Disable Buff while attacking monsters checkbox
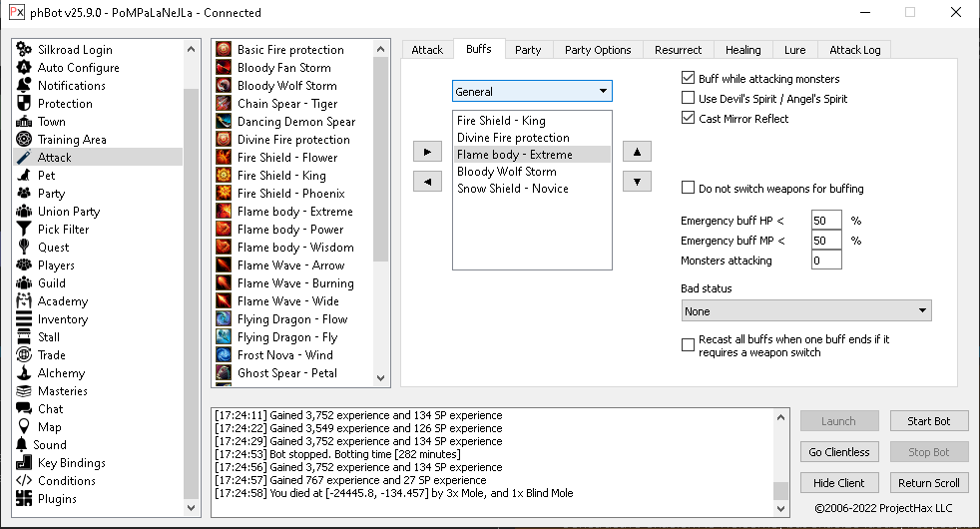This screenshot has height=529, width=980. coord(688,79)
